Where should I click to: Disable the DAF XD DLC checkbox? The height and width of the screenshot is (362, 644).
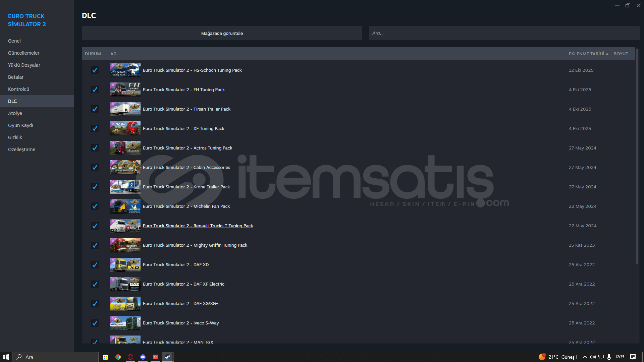[x=95, y=264]
